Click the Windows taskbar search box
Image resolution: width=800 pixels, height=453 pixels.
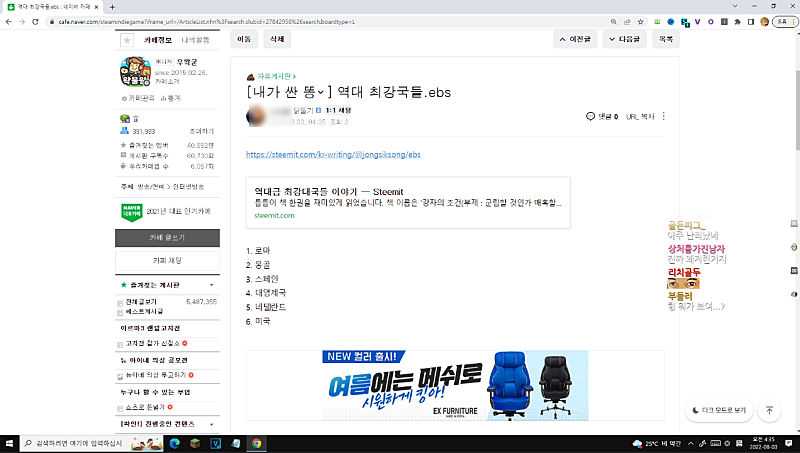coord(92,444)
